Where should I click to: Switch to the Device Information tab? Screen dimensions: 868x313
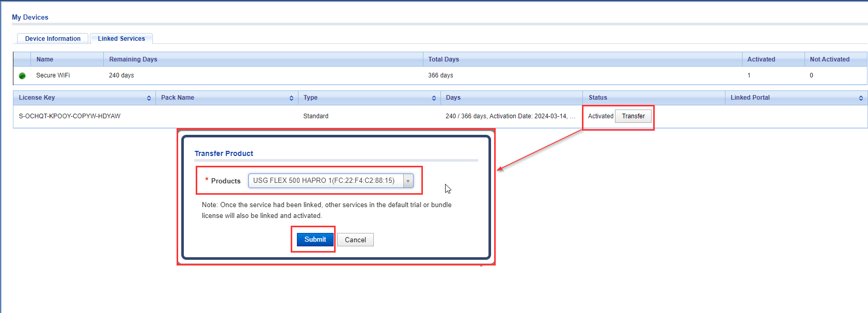pyautogui.click(x=53, y=39)
